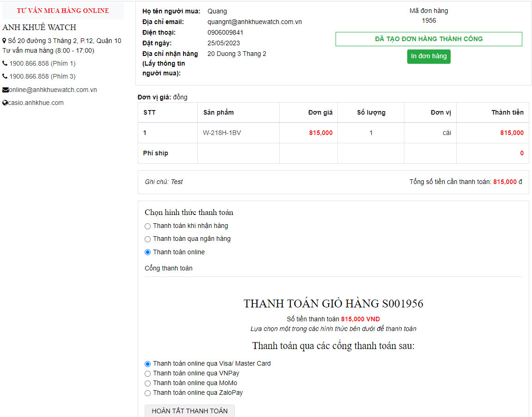
Task: Click the Cổng thanh toán label
Action: pyautogui.click(x=169, y=269)
